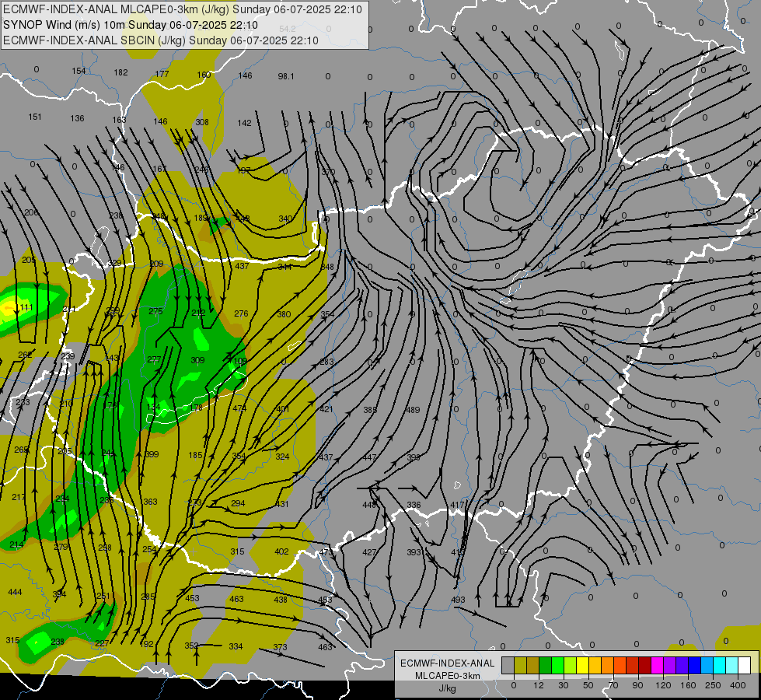Click the legend tick label 30
This screenshot has height=700, width=761.
(x=563, y=685)
